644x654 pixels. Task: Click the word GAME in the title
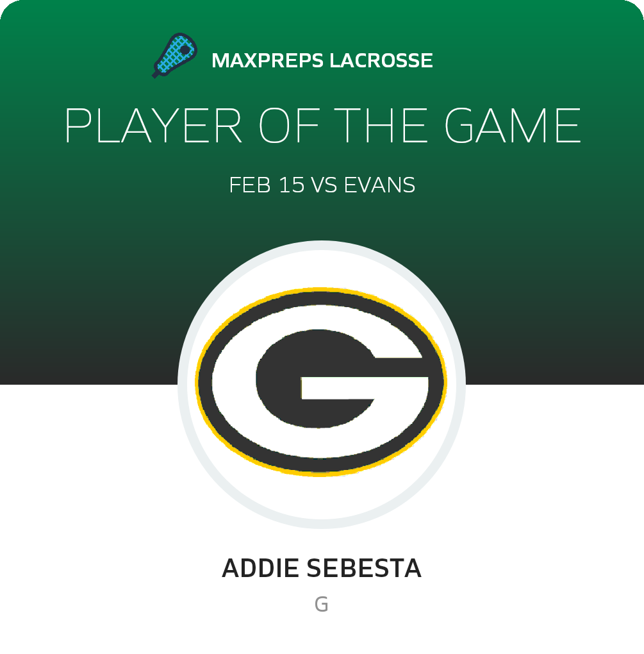click(513, 126)
